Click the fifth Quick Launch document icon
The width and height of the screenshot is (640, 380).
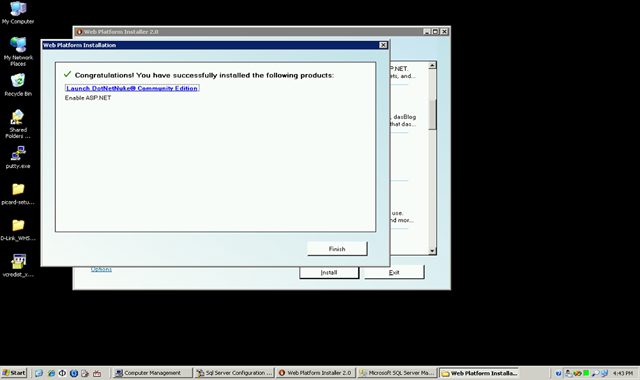tap(85, 373)
